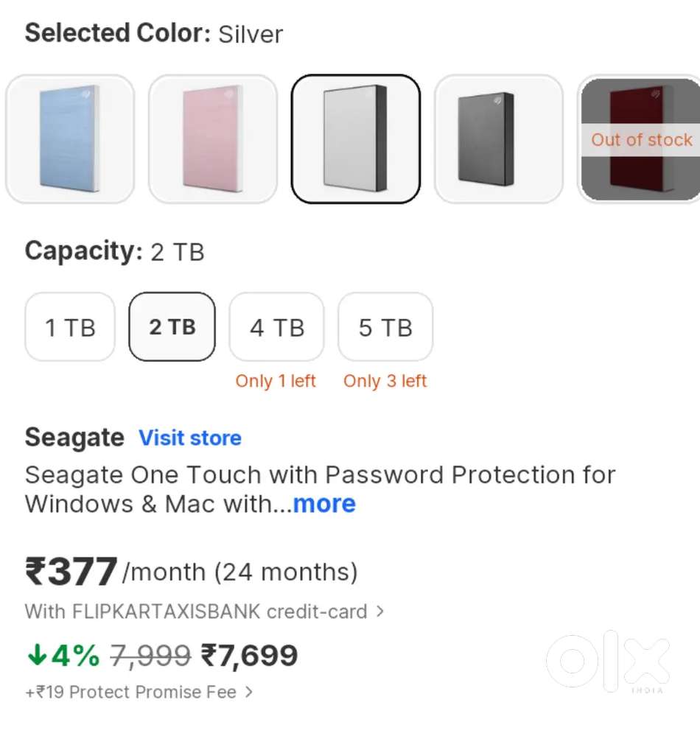
Task: Select the silver color hard drive
Action: (356, 139)
